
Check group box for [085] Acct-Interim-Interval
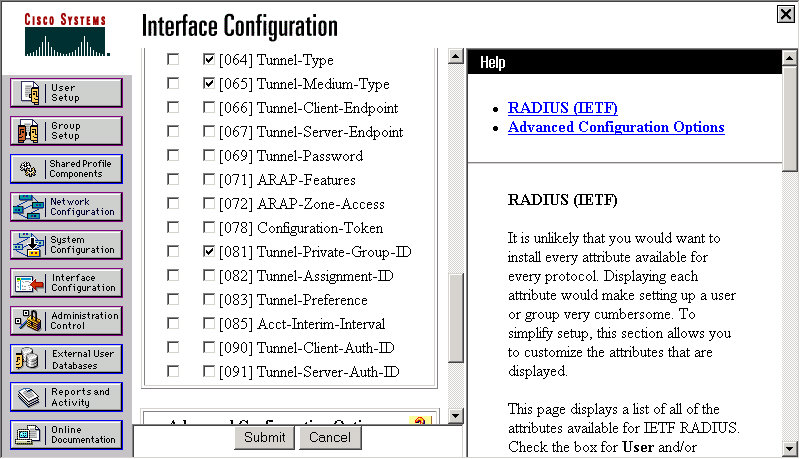(209, 323)
